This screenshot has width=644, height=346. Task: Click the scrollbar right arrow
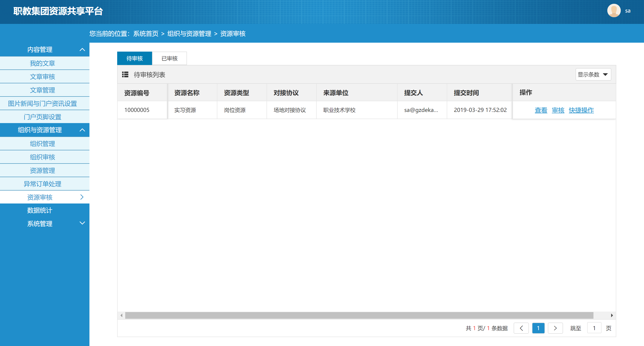coord(612,315)
